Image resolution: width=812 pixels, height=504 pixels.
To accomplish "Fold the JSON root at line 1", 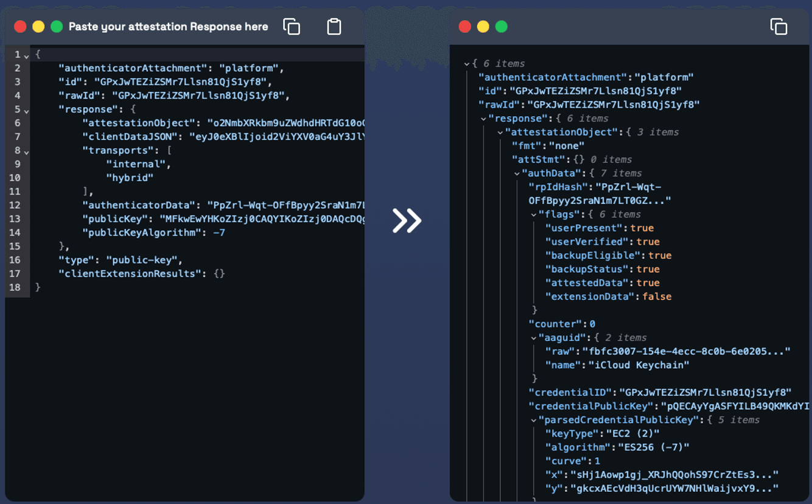I will pyautogui.click(x=26, y=55).
